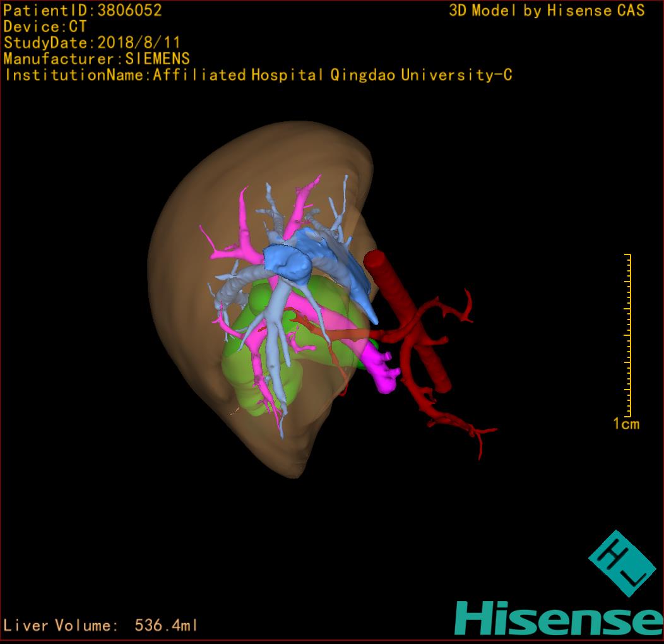Click the 3D Model by Hisense CAS title
664x644 pixels.
(546, 11)
